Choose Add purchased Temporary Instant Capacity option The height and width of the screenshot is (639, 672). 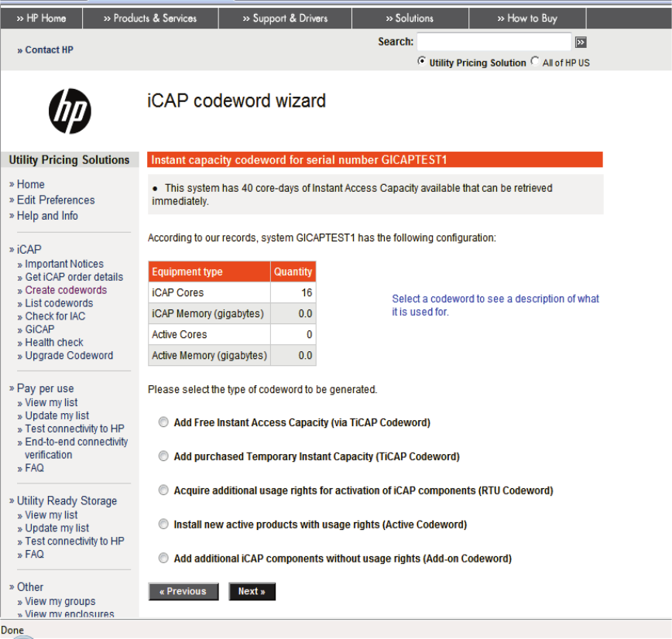click(163, 456)
